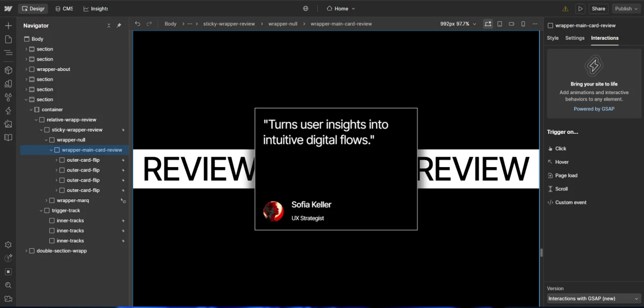Select the tablet breakpoint icon
Screen dimensions: 644x308
(x=500, y=24)
